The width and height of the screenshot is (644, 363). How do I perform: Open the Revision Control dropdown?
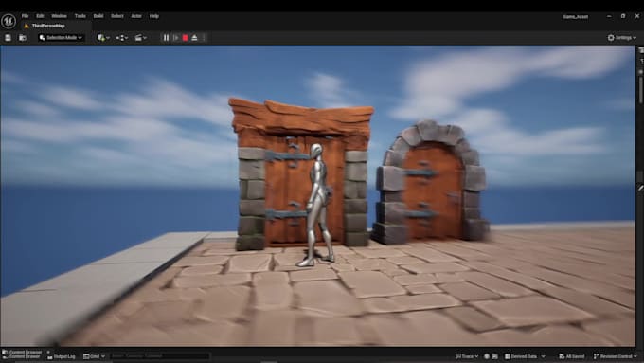click(615, 356)
